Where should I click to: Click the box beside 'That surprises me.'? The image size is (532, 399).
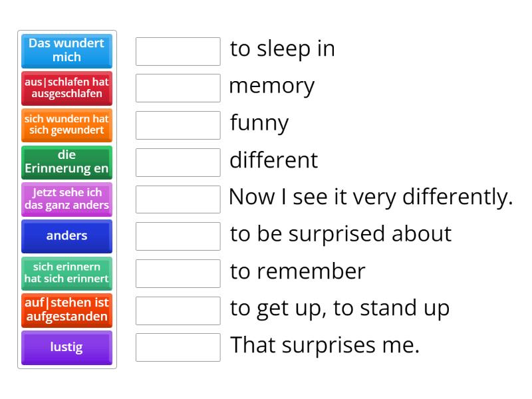(x=178, y=347)
